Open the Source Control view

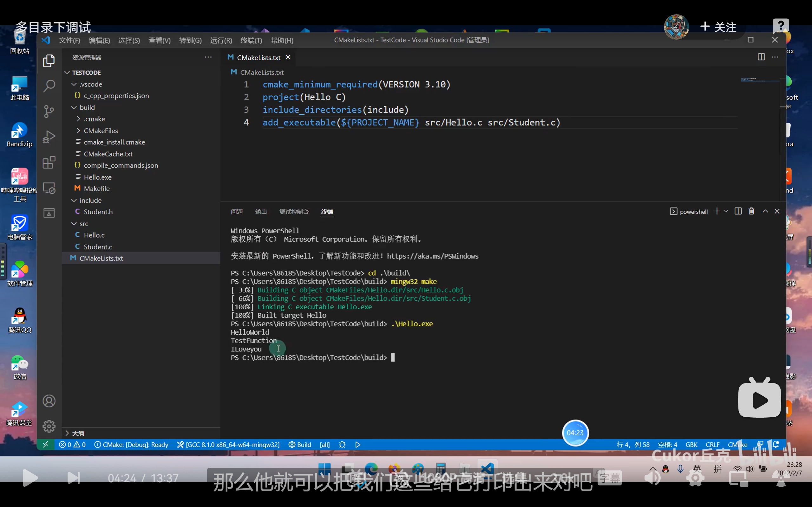49,111
